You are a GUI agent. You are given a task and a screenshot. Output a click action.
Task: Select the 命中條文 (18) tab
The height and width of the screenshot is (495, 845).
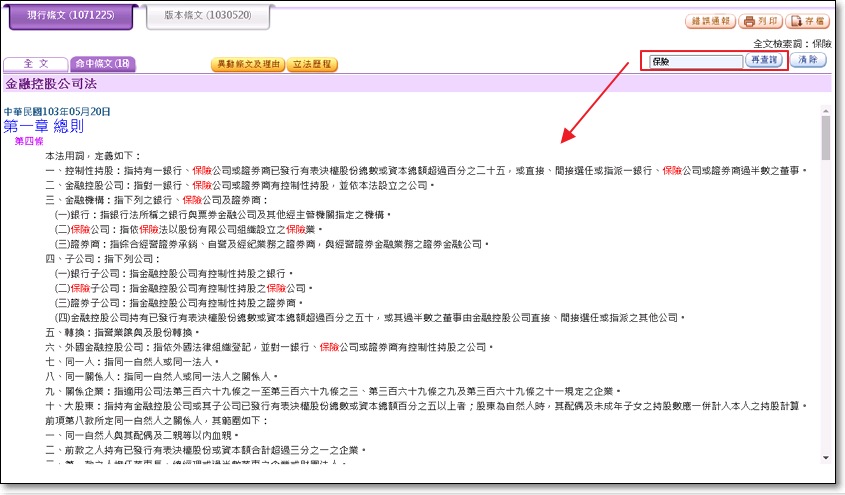[103, 64]
